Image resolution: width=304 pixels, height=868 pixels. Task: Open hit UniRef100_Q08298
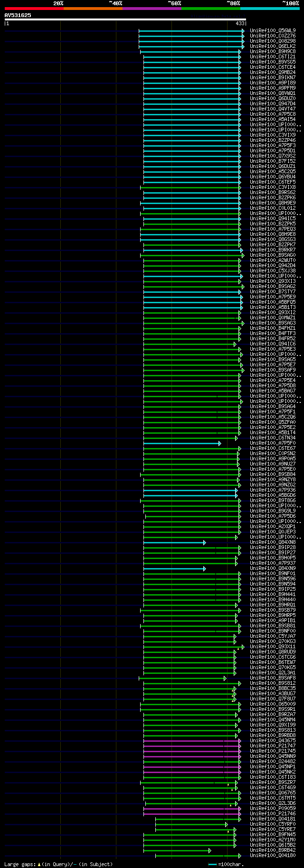pyautogui.click(x=273, y=41)
